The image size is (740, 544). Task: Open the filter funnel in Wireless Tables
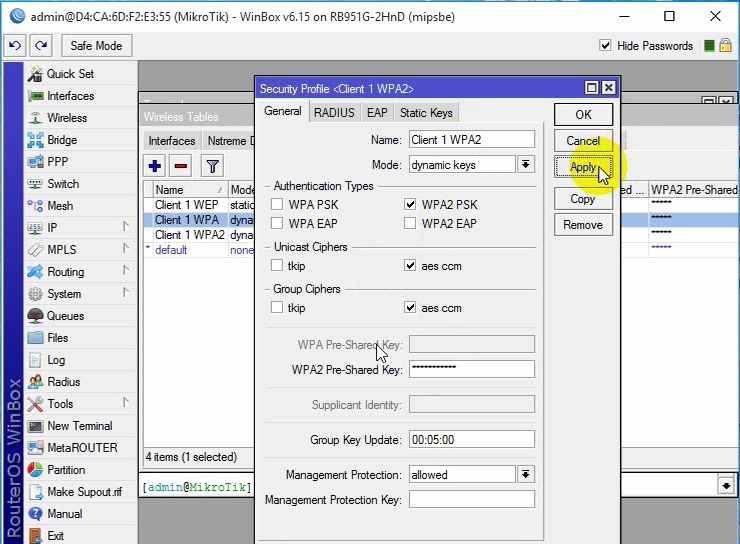[x=212, y=166]
